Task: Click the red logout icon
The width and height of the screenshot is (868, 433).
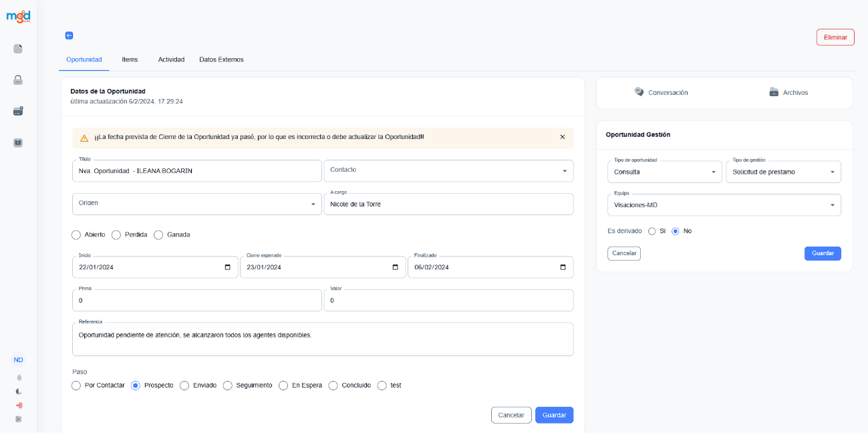Action: pos(19,406)
